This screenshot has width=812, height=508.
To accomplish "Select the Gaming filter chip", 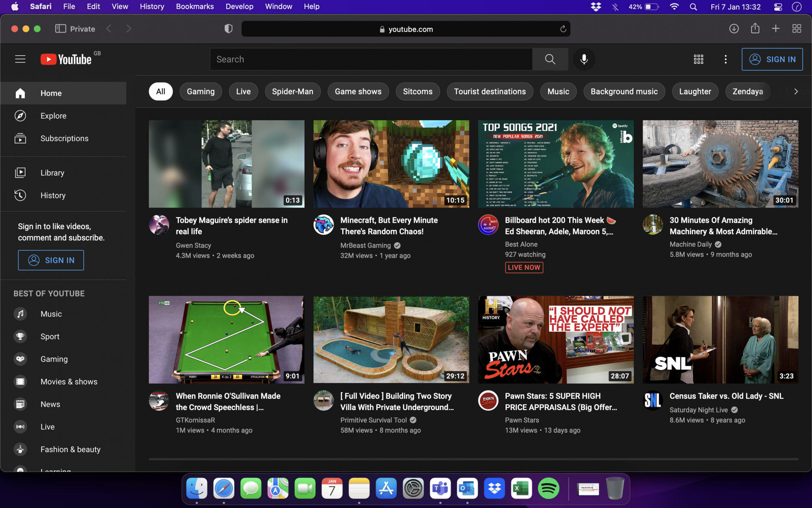I will 201,91.
